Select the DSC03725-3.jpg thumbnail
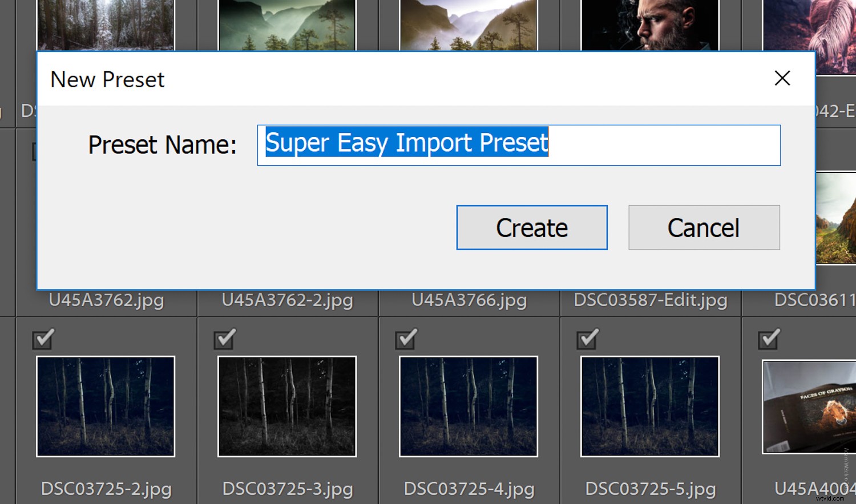This screenshot has height=504, width=856. click(287, 406)
